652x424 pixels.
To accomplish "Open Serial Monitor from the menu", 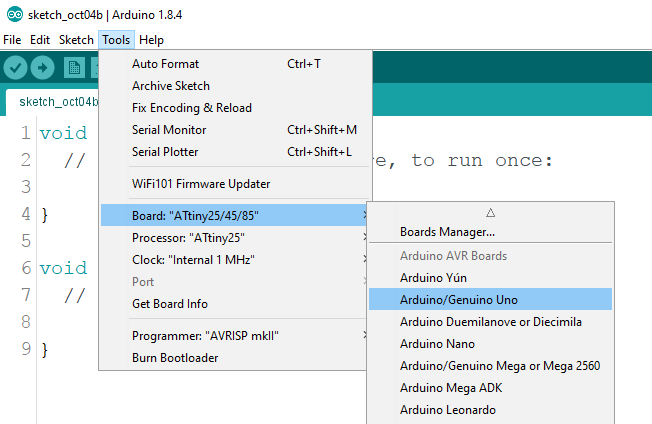I will [x=169, y=130].
